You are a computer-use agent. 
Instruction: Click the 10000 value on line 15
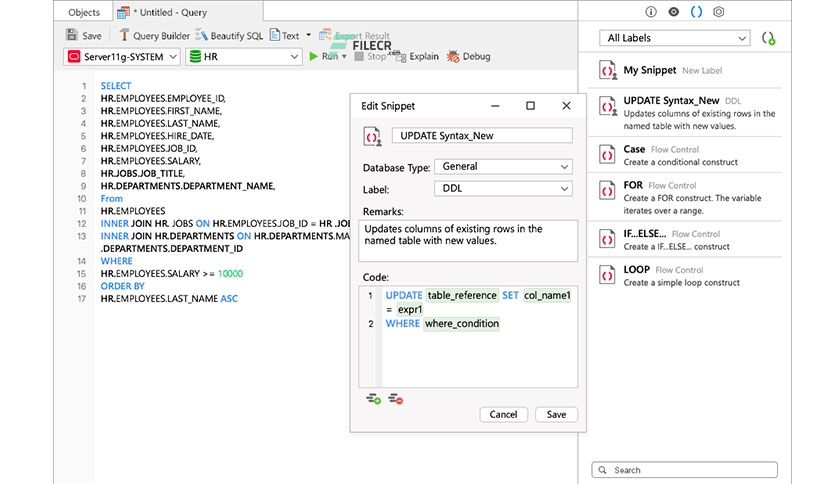coord(230,273)
